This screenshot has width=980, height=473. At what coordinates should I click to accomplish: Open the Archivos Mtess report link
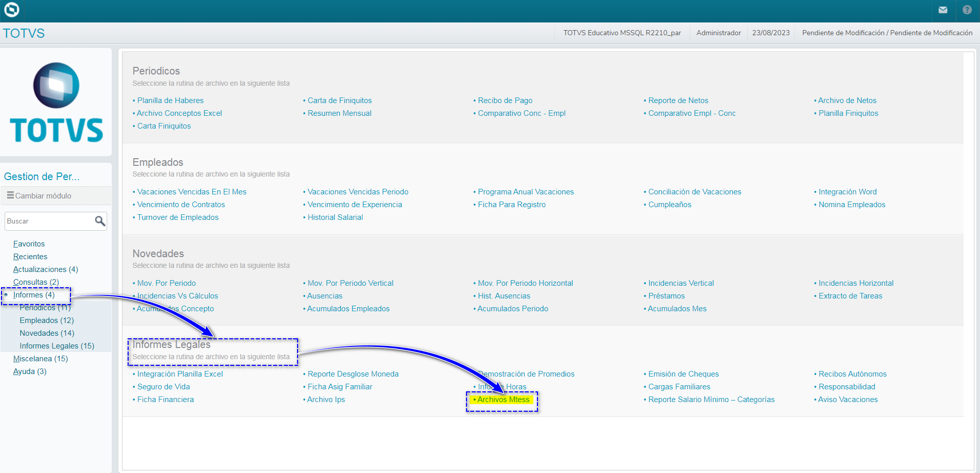(503, 400)
